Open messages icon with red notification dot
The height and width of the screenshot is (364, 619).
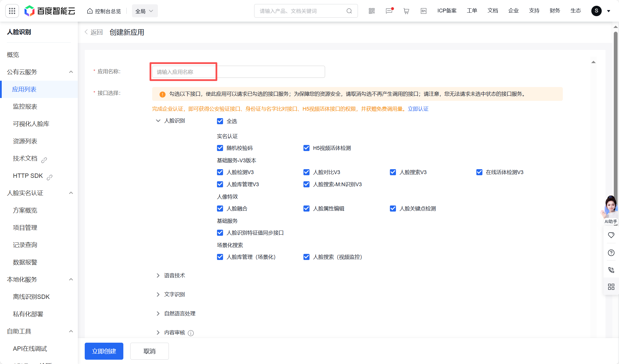[389, 11]
